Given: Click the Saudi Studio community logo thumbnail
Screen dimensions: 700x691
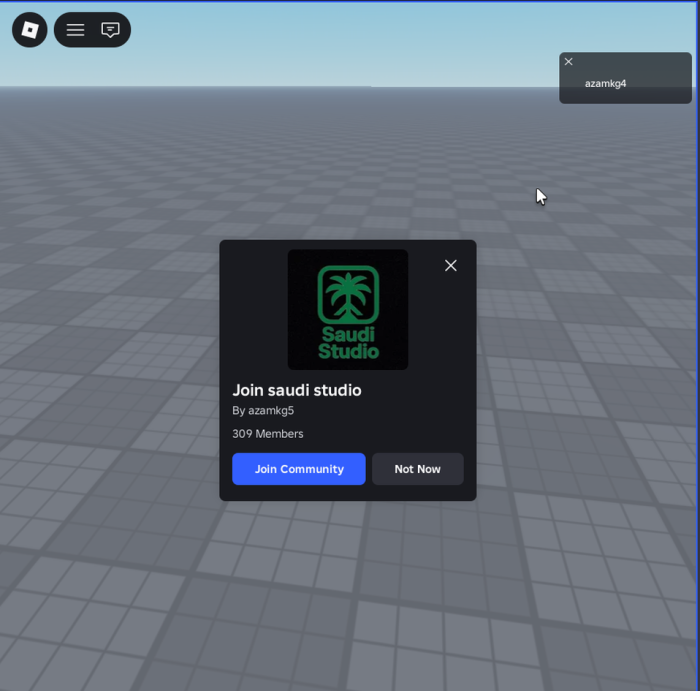Looking at the screenshot, I should coord(348,309).
